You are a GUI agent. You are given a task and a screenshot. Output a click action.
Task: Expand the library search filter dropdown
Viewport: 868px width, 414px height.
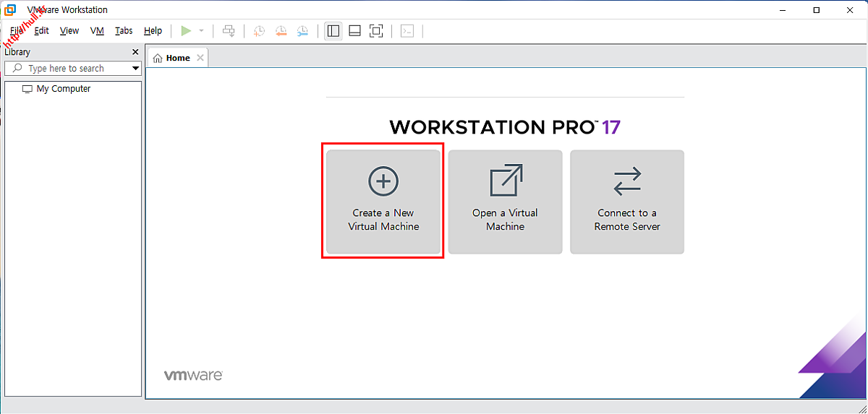(135, 69)
